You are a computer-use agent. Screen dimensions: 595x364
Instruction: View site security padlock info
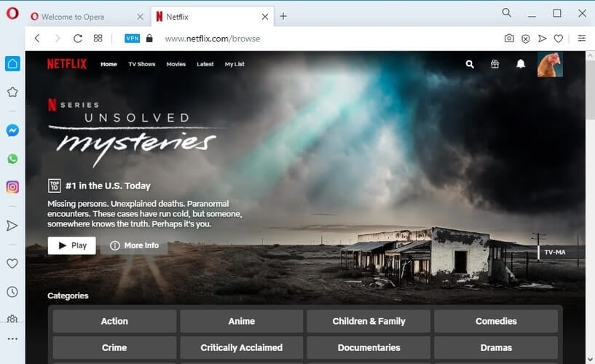click(149, 39)
